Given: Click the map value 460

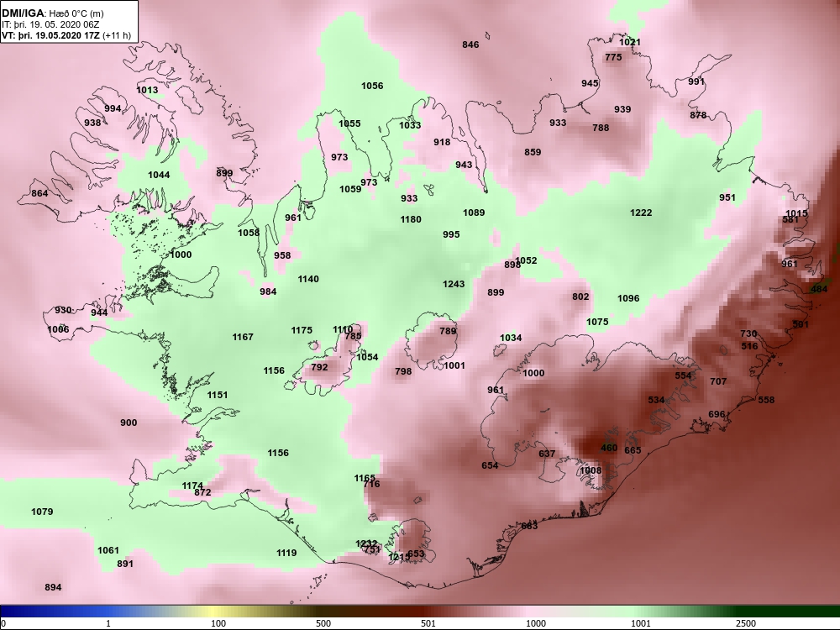Looking at the screenshot, I should coord(609,448).
